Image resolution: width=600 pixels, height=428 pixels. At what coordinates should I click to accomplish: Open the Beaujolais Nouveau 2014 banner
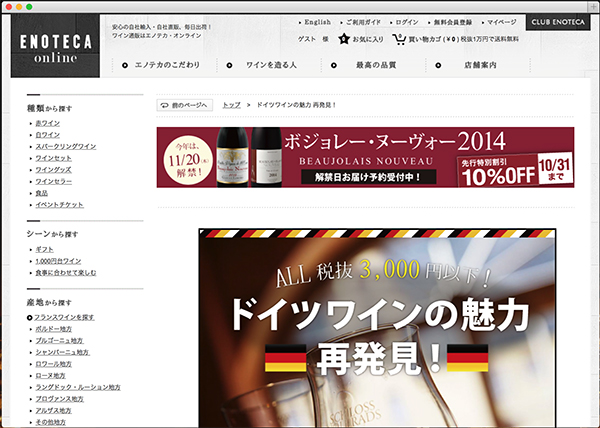point(365,157)
